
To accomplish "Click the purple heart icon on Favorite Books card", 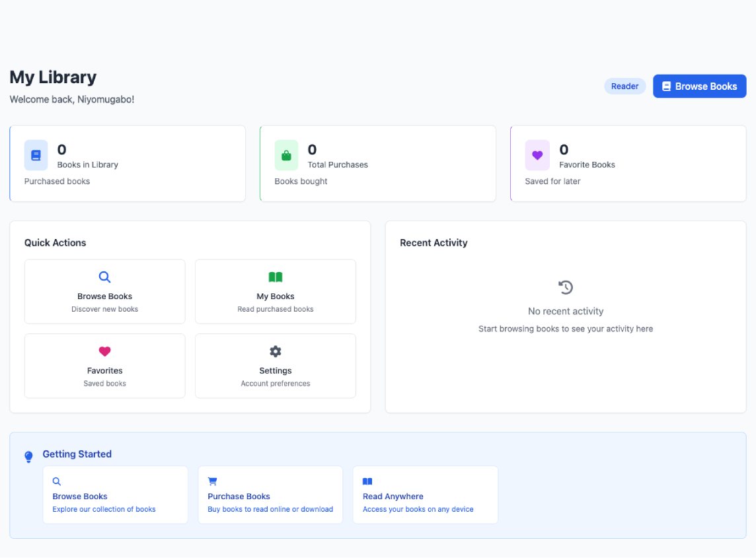I will 537,155.
